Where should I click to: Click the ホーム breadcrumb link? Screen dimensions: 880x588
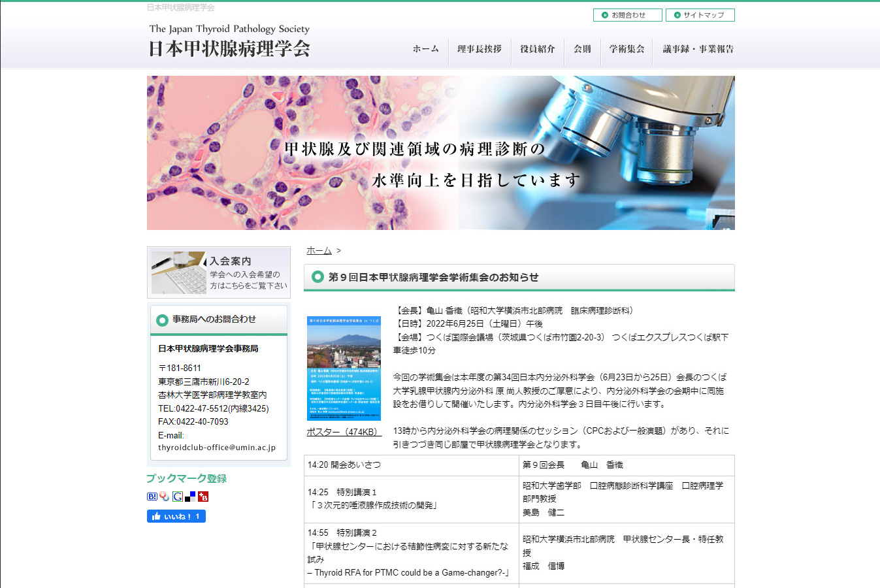pos(319,251)
